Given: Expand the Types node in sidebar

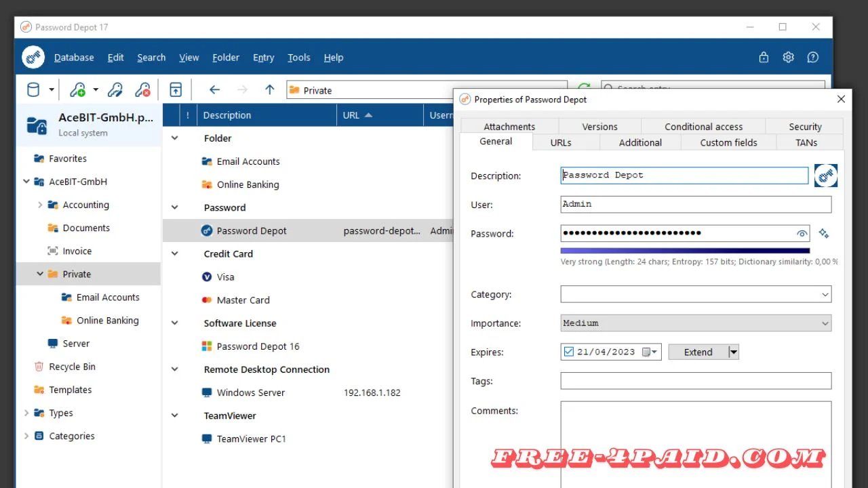Looking at the screenshot, I should pos(26,413).
